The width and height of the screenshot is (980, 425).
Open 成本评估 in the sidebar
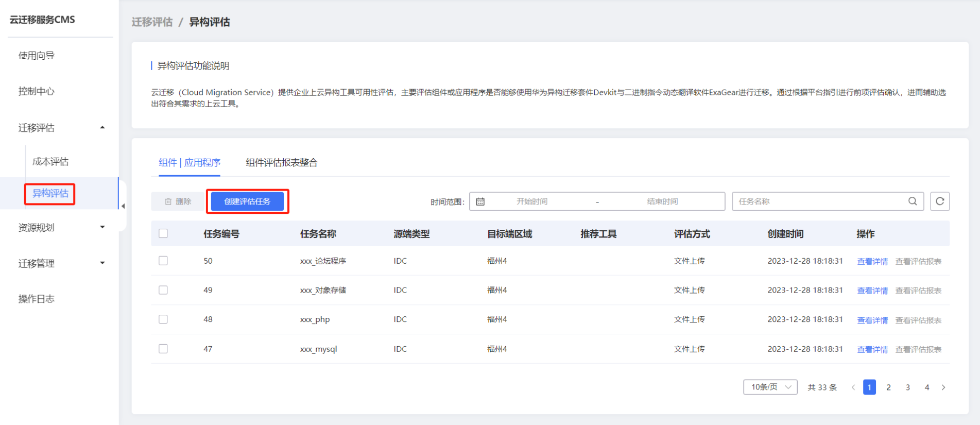pos(50,162)
